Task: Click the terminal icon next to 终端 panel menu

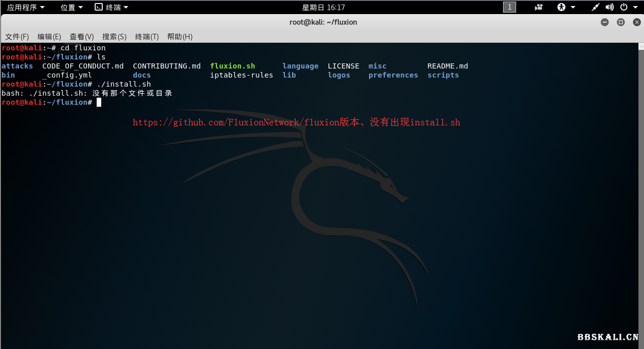Action: pyautogui.click(x=99, y=7)
